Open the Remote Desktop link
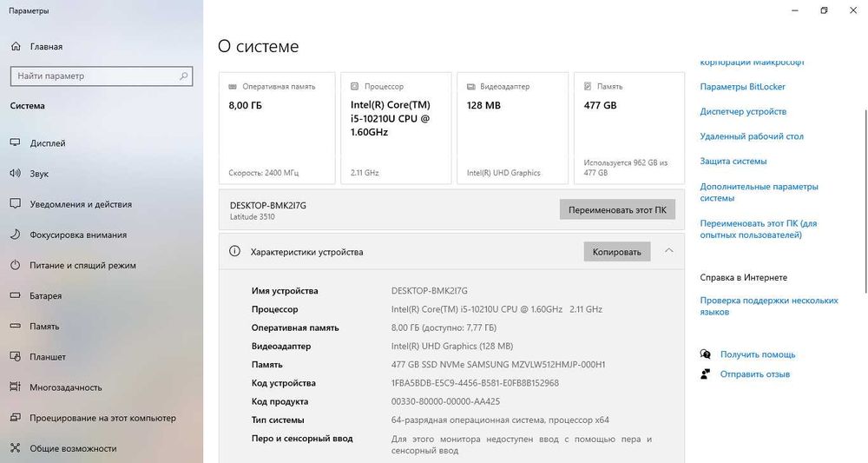Image resolution: width=868 pixels, height=463 pixels. tap(752, 136)
